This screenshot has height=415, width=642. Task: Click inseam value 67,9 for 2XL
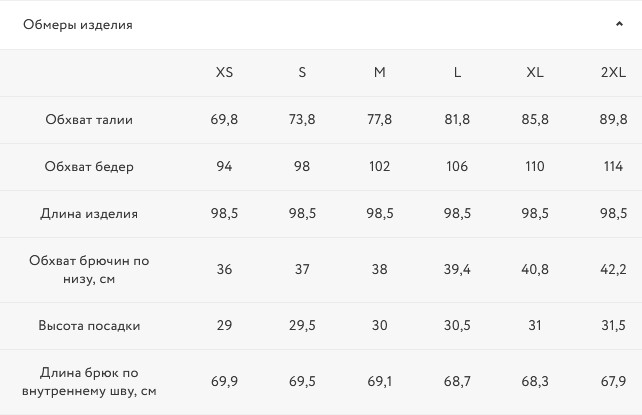(612, 382)
